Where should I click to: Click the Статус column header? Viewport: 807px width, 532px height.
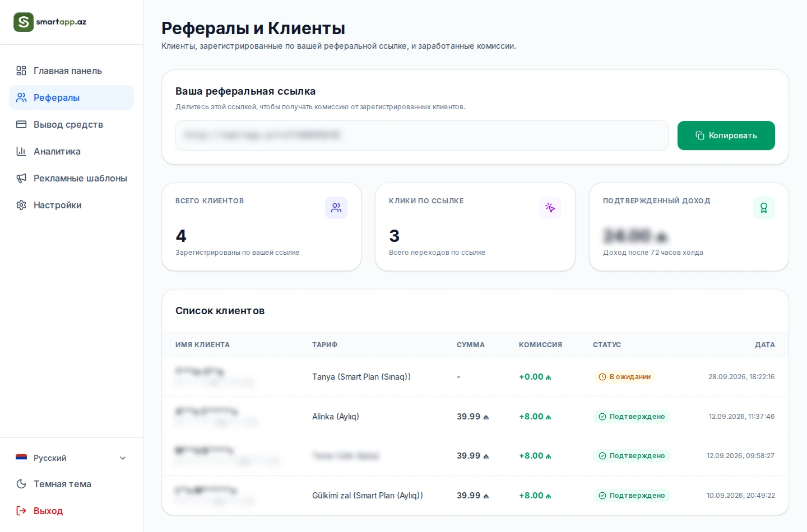pos(606,345)
